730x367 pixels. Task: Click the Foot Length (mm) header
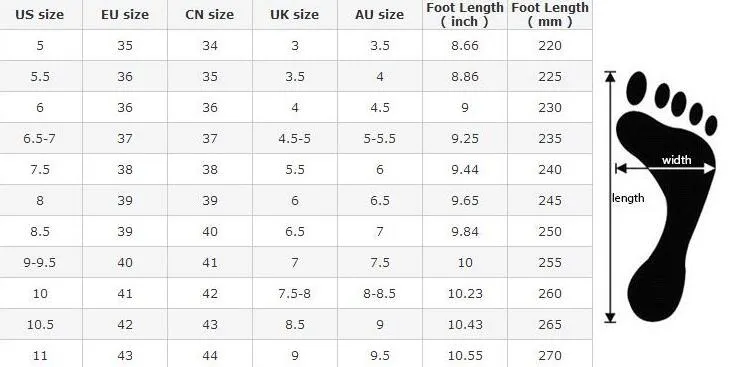click(550, 14)
